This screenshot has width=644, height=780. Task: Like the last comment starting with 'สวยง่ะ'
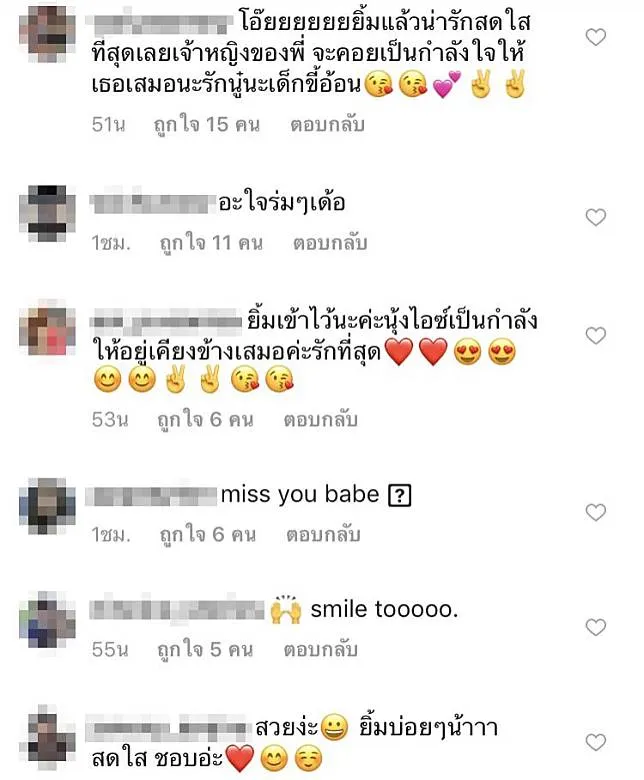coord(595,742)
